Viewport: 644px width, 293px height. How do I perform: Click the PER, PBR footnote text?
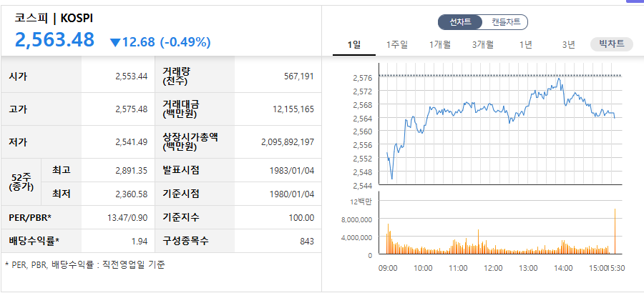tap(85, 264)
